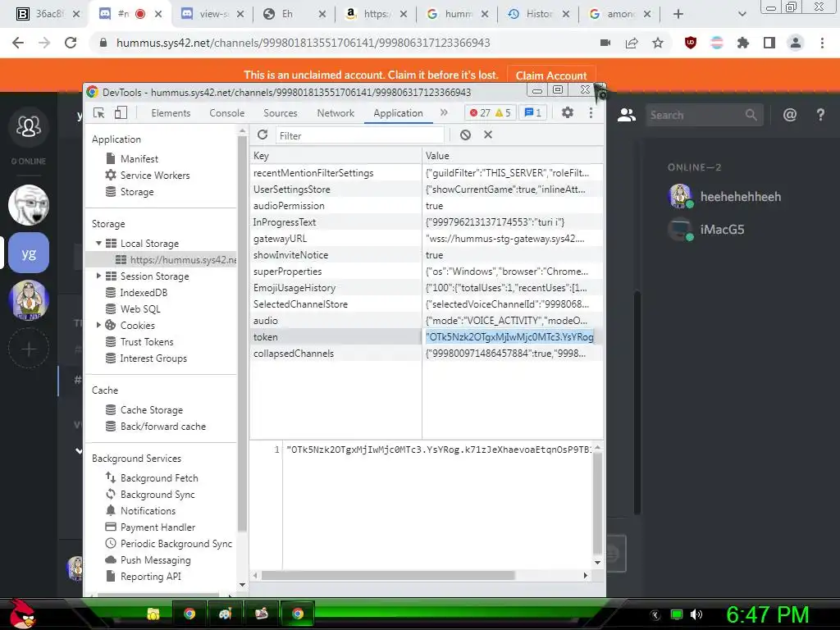The image size is (840, 630).
Task: Show more DevTools tabs chevron
Action: click(444, 112)
